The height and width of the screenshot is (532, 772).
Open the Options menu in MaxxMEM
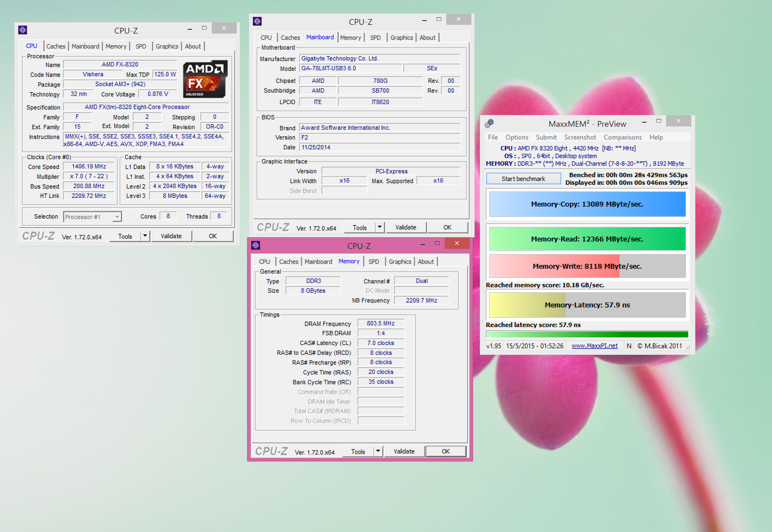coord(517,137)
